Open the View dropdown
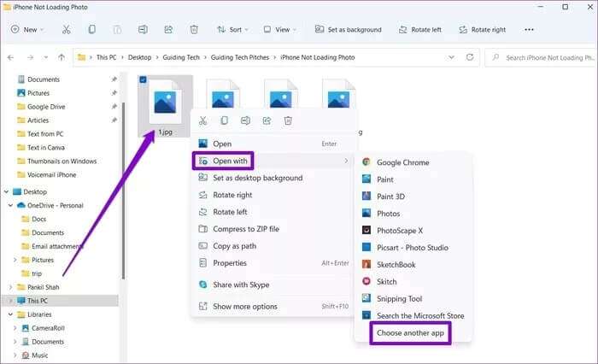This screenshot has width=598, height=364. pos(280,29)
